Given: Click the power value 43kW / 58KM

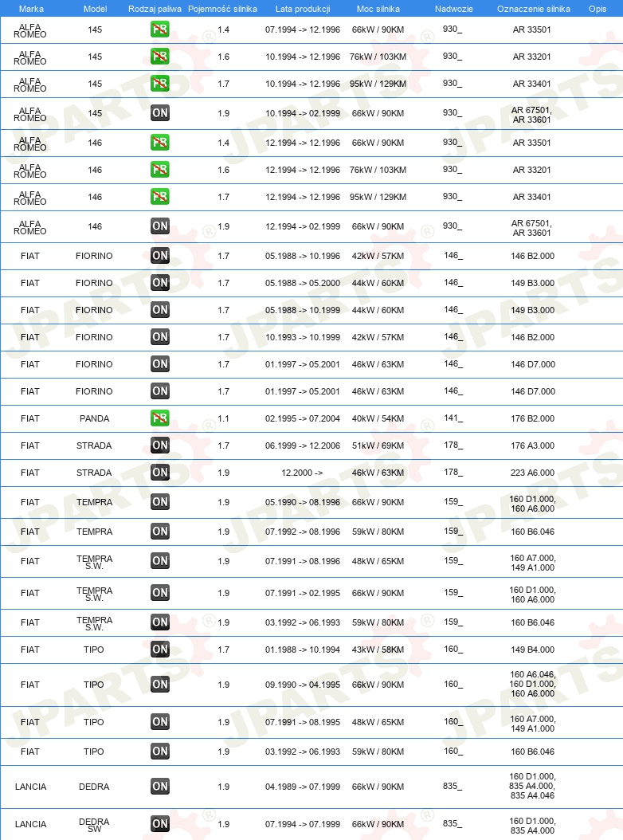Looking at the screenshot, I should pos(378,650).
